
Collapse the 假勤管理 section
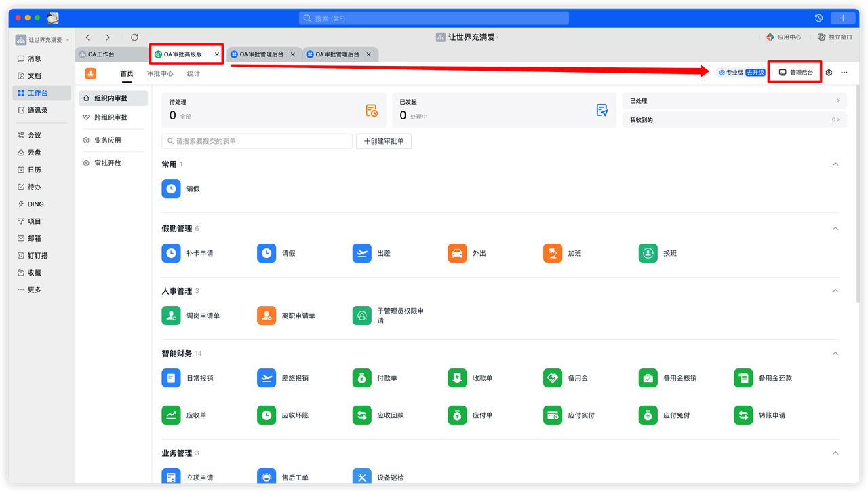(x=835, y=229)
